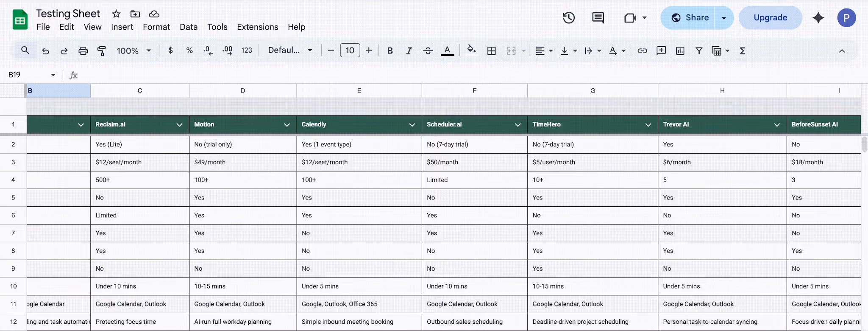Screen dimensions: 868x331
Task: Open the Edit menu
Action: pos(67,27)
